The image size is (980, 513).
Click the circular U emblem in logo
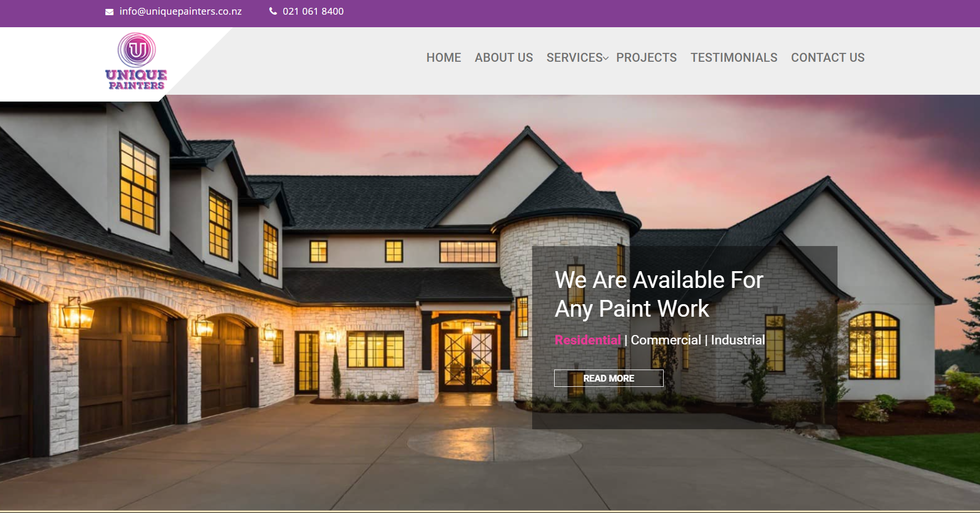[137, 50]
